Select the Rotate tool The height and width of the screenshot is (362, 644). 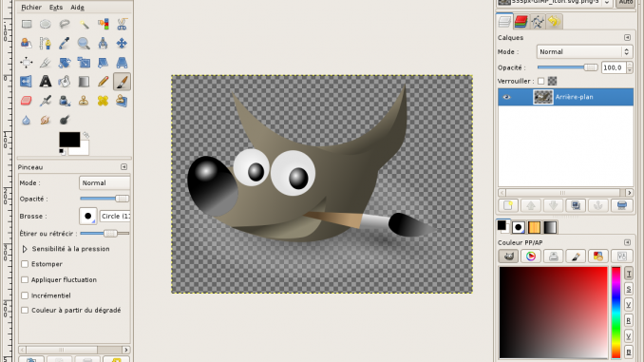(65, 63)
